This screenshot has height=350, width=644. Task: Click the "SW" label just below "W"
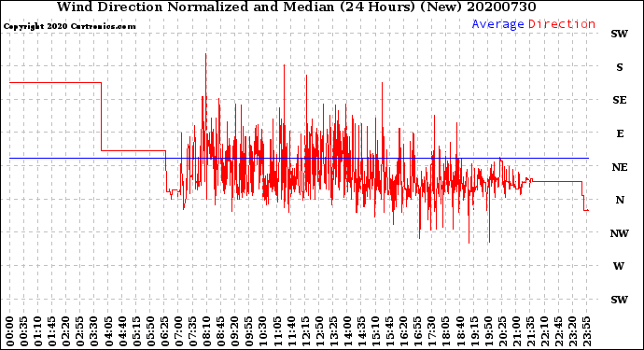coord(620,300)
